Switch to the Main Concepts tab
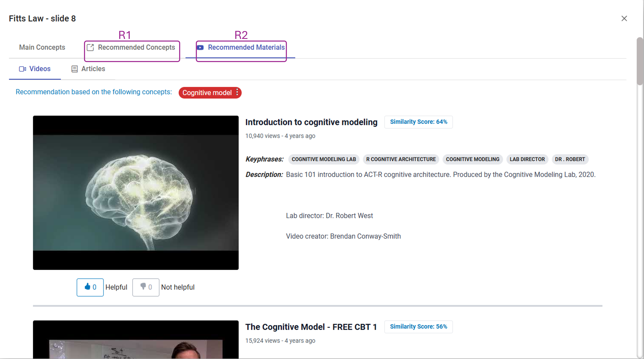The width and height of the screenshot is (644, 359). pos(42,47)
